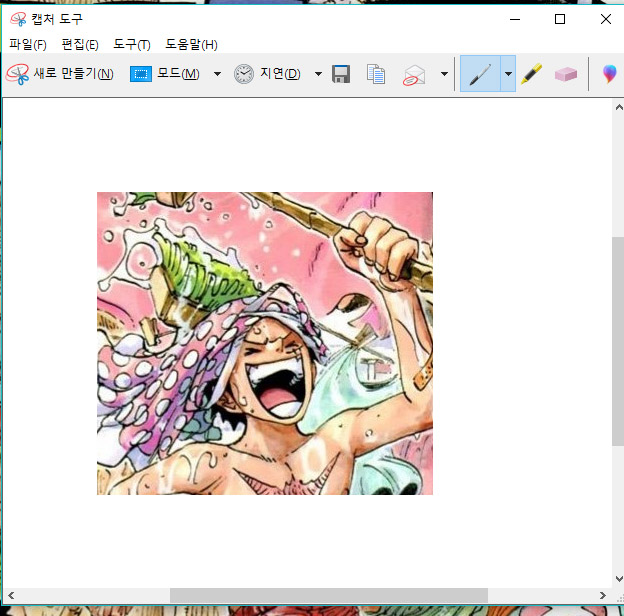Image resolution: width=624 pixels, height=616 pixels.
Task: Expand the Mode dropdown arrow
Action: pyautogui.click(x=217, y=74)
